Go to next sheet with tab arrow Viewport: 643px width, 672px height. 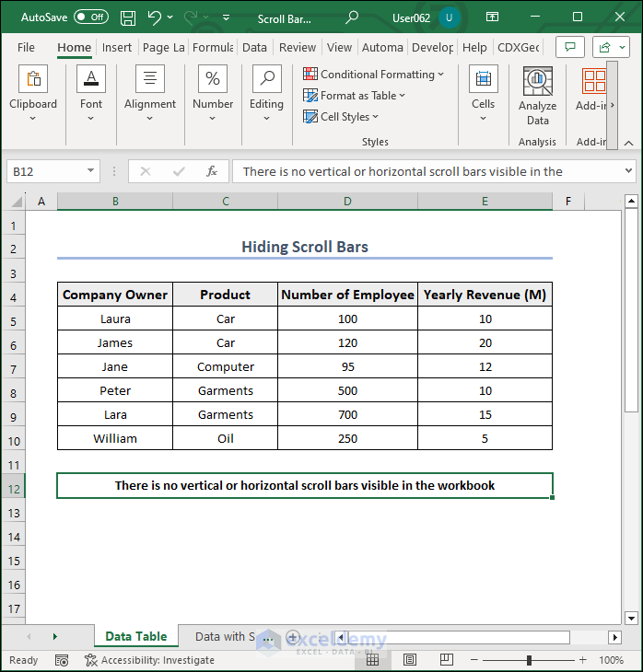pyautogui.click(x=54, y=637)
